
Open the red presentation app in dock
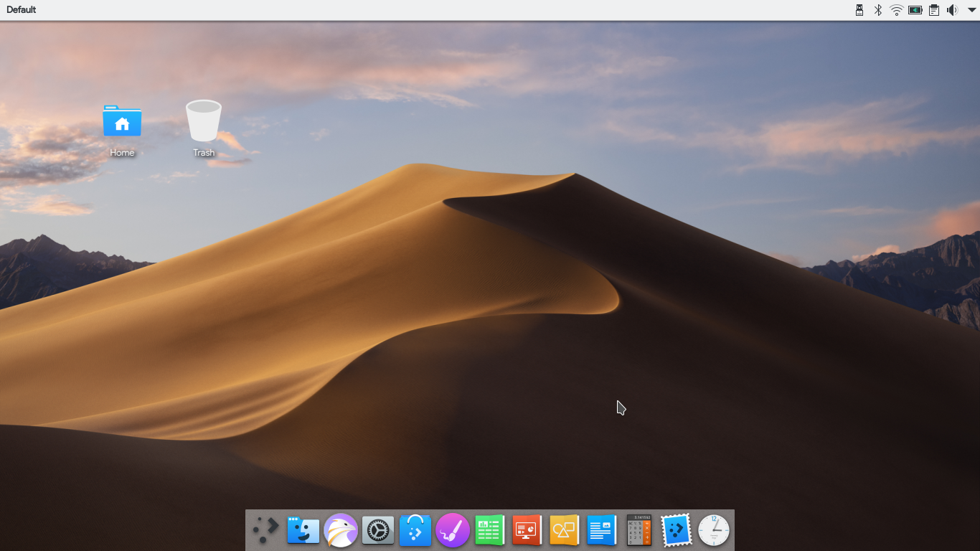(527, 531)
